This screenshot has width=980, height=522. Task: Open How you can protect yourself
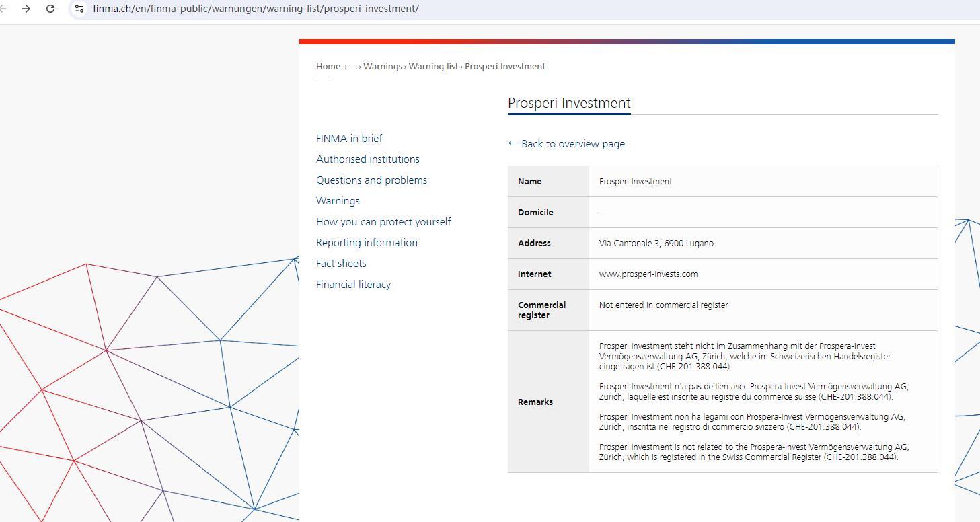tap(383, 221)
